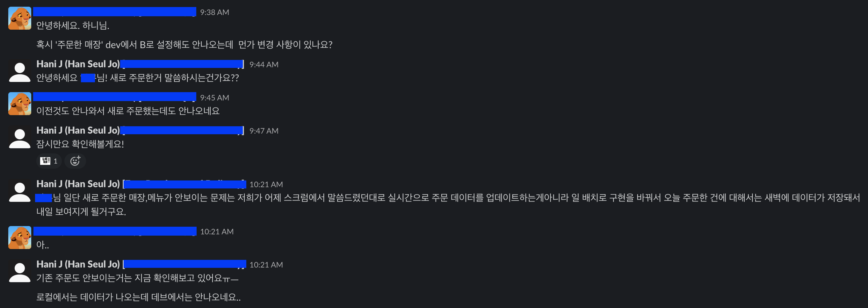Click the lion cub avatar on the 9:38 AM message
The height and width of the screenshot is (308, 868).
click(19, 18)
